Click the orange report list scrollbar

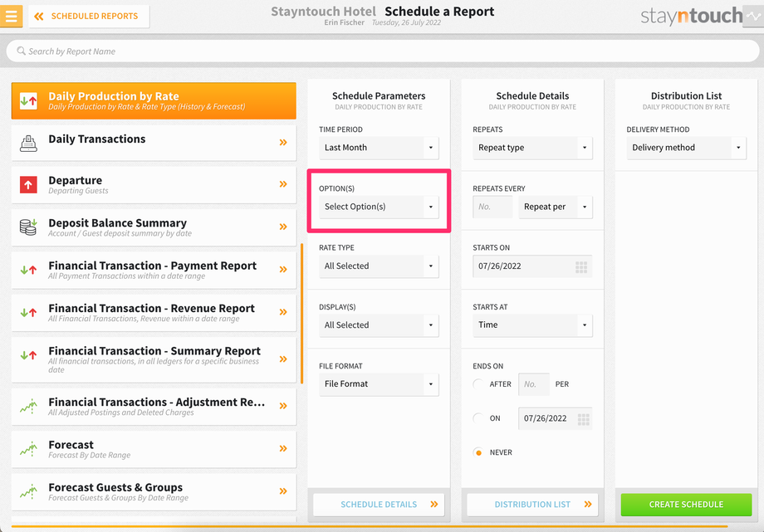point(302,314)
